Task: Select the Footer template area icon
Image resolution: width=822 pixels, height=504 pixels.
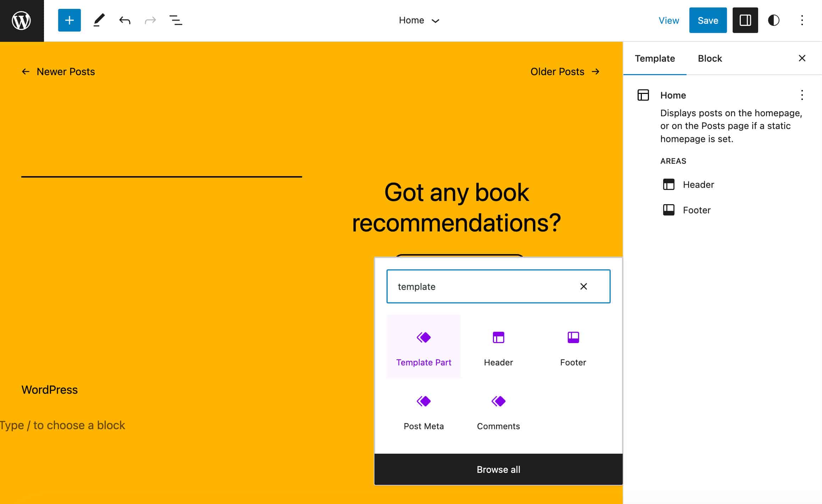Action: [x=668, y=209]
